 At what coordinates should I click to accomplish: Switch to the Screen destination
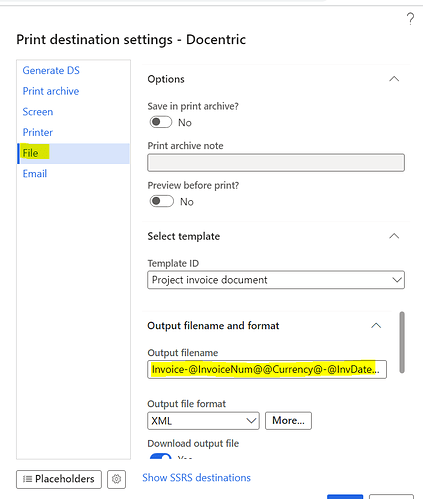tap(38, 112)
